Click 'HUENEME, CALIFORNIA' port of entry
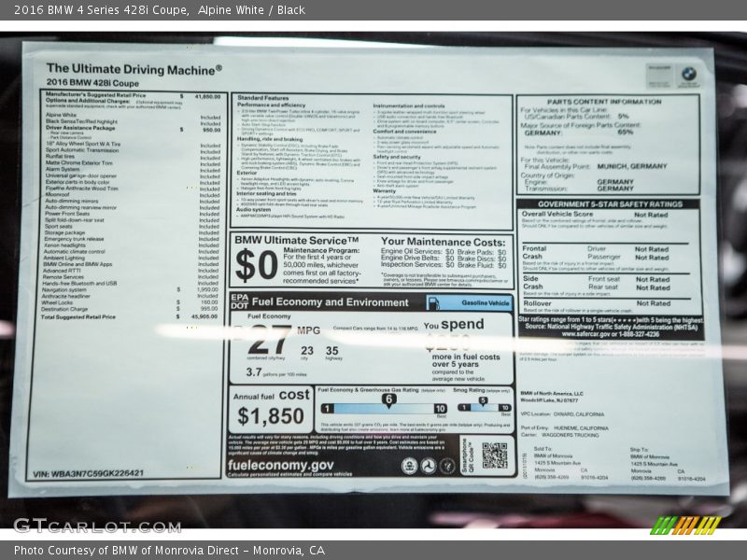 pos(581,428)
